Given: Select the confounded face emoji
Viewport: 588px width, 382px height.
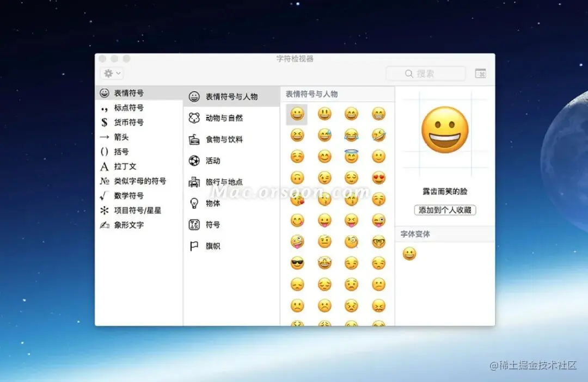Looking at the screenshot, I should (x=379, y=306).
